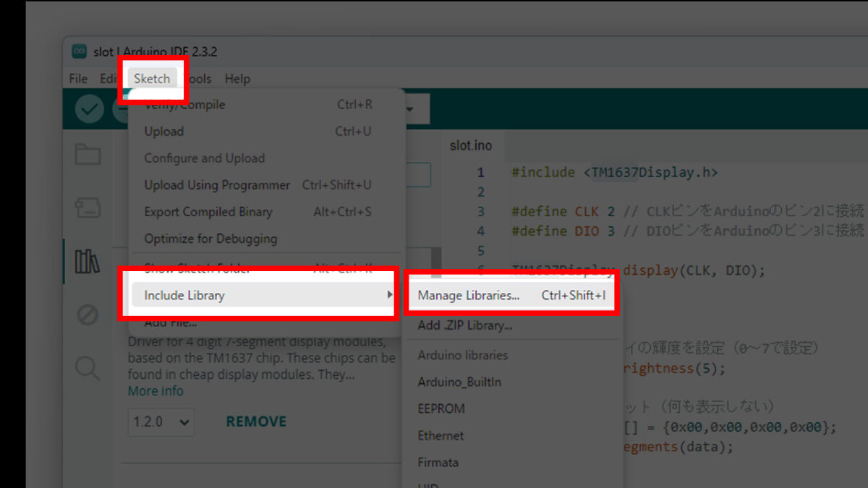Open the board selector dropdown arrow

point(410,109)
